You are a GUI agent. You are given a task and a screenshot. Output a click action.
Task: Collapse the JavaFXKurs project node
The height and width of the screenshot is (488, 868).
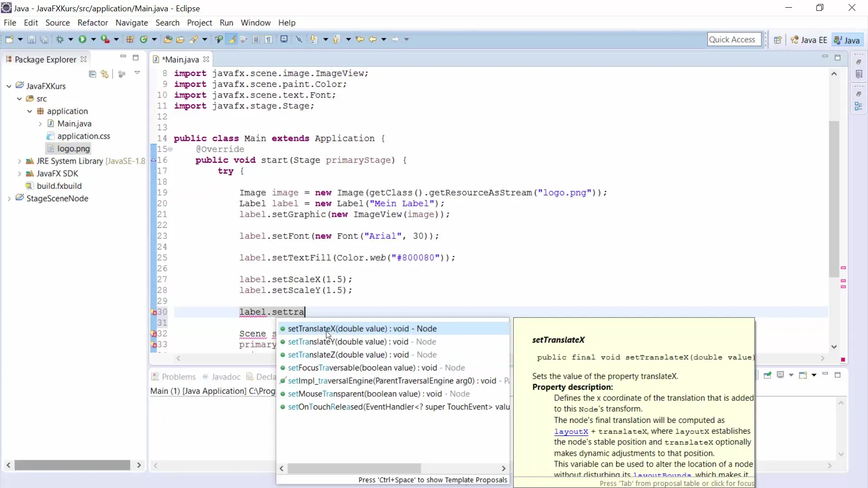click(x=9, y=86)
